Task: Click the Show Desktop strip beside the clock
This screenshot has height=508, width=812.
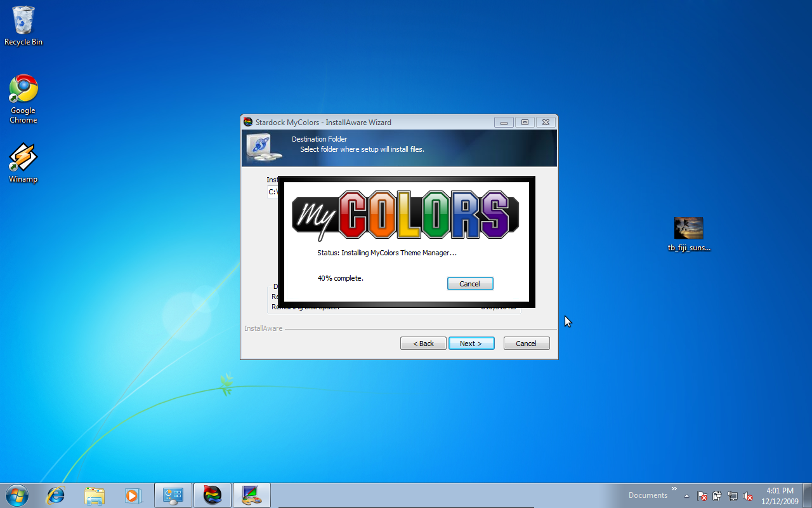Action: tap(807, 495)
